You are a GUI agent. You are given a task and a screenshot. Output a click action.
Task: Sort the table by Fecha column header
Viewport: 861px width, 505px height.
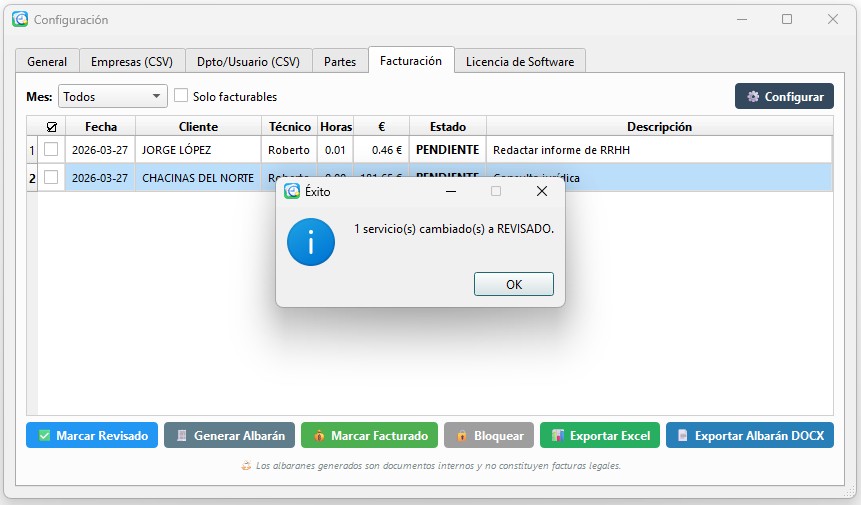(100, 127)
